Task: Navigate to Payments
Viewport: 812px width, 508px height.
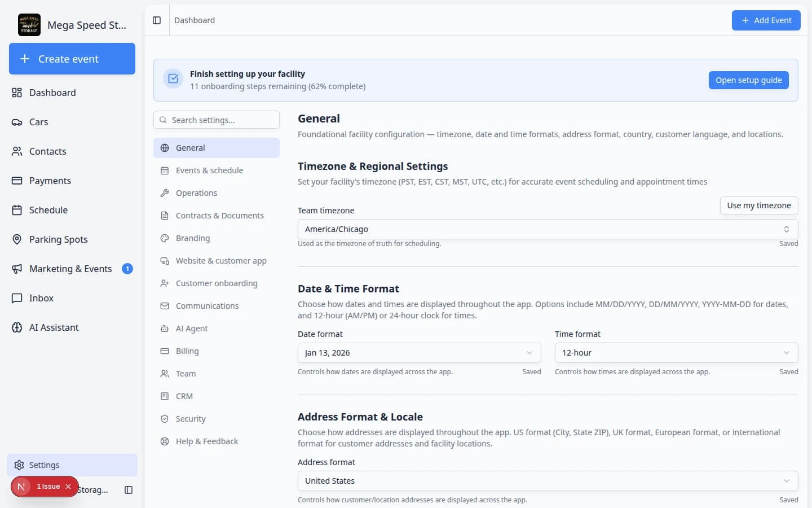Action: (72, 181)
